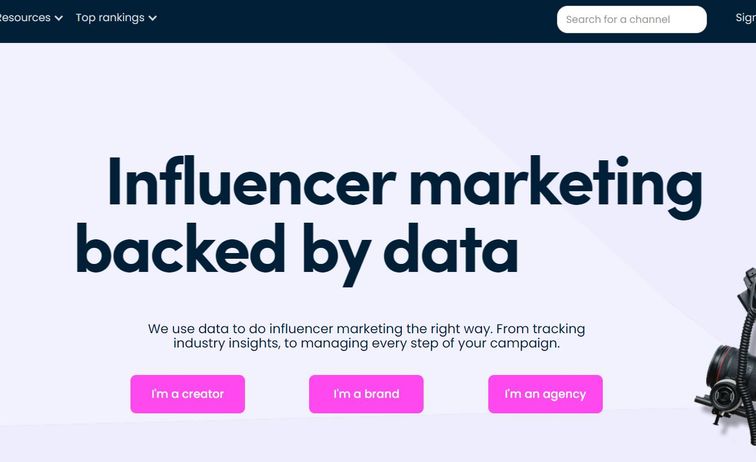Select the "I'm an agency" button
The width and height of the screenshot is (756, 462).
point(545,394)
